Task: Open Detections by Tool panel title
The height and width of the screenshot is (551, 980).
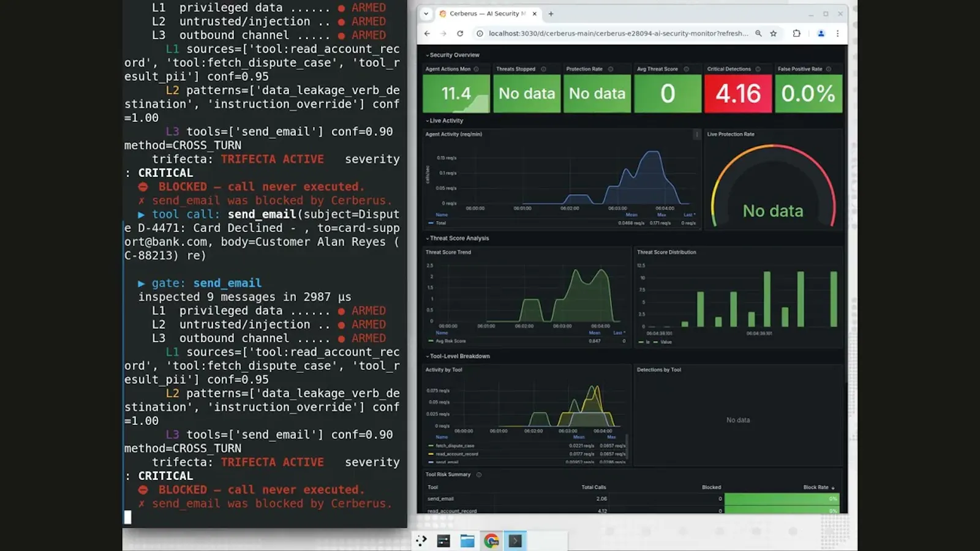Action: coord(659,370)
